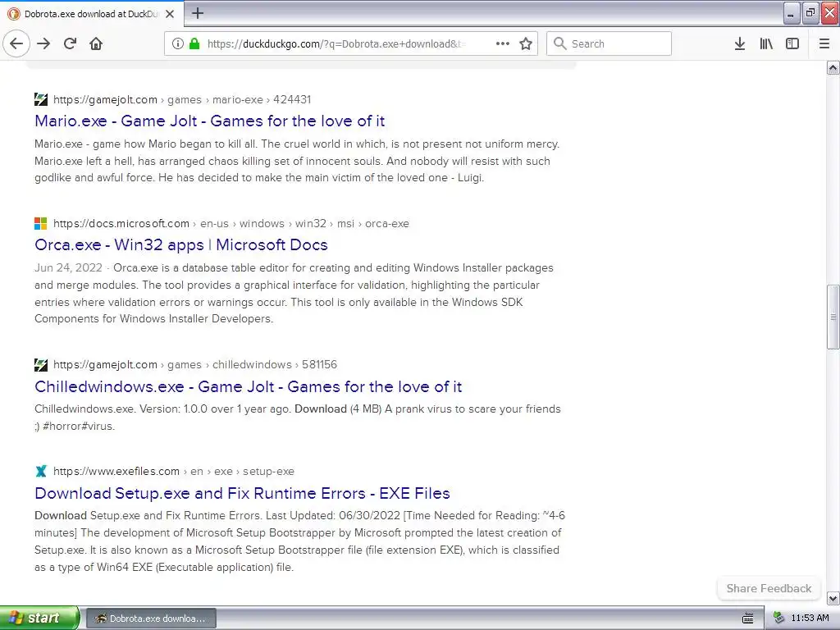
Task: Click the on-screen keyboard tray icon
Action: [748, 619]
